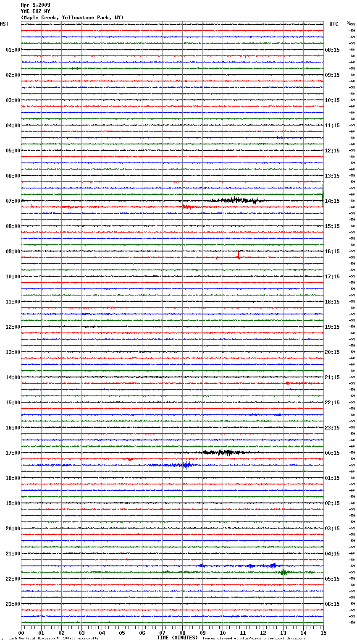Click the 14:15 UTC label
357x644 pixels.
[332, 201]
